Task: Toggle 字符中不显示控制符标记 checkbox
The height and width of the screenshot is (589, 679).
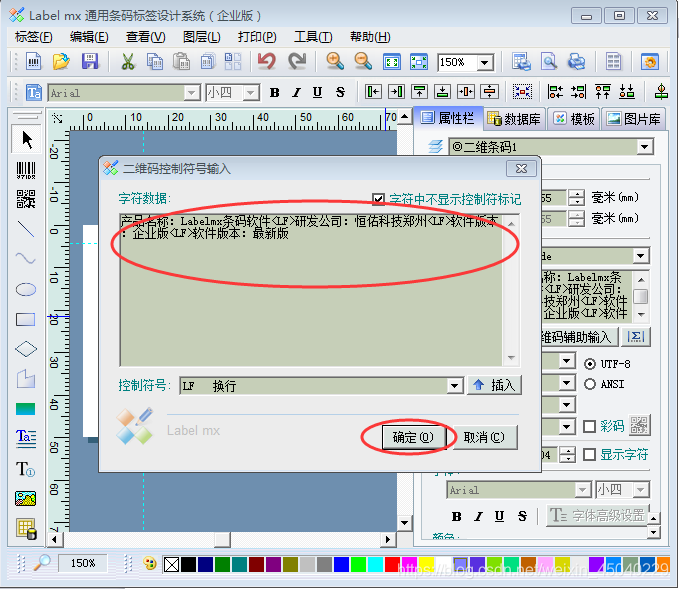Action: point(378,199)
